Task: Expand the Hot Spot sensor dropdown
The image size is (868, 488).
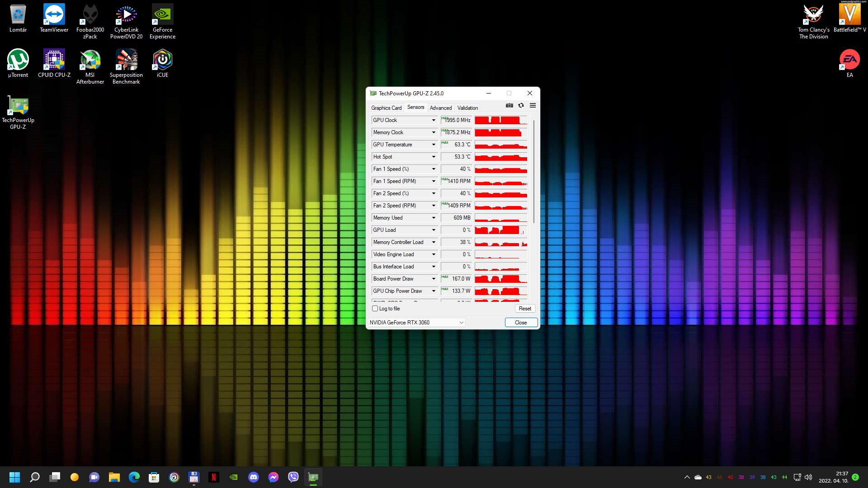Action: click(434, 157)
